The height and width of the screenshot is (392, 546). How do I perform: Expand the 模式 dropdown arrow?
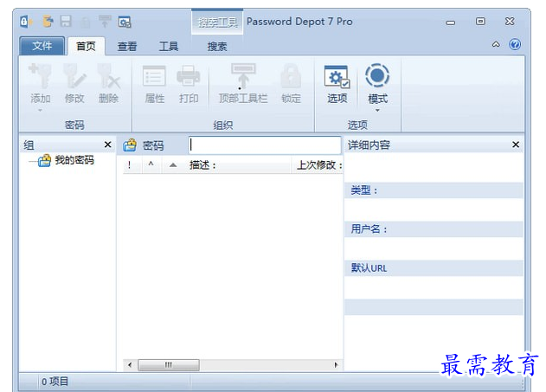pyautogui.click(x=377, y=111)
